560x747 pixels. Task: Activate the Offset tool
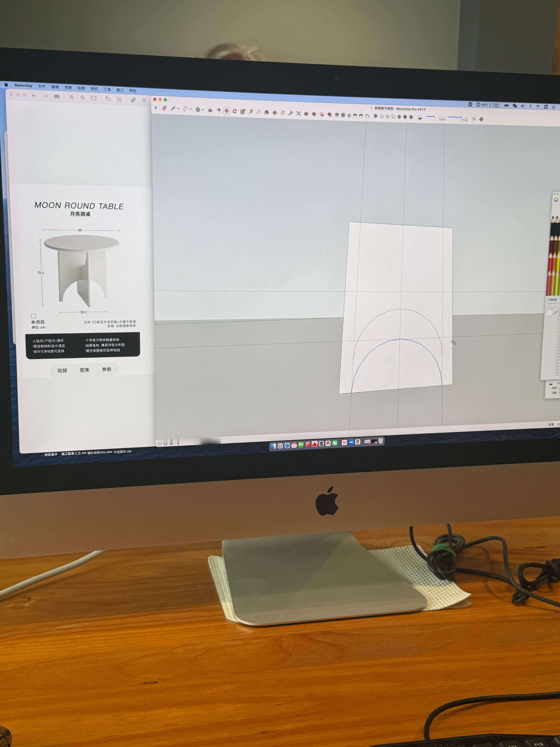tap(219, 110)
